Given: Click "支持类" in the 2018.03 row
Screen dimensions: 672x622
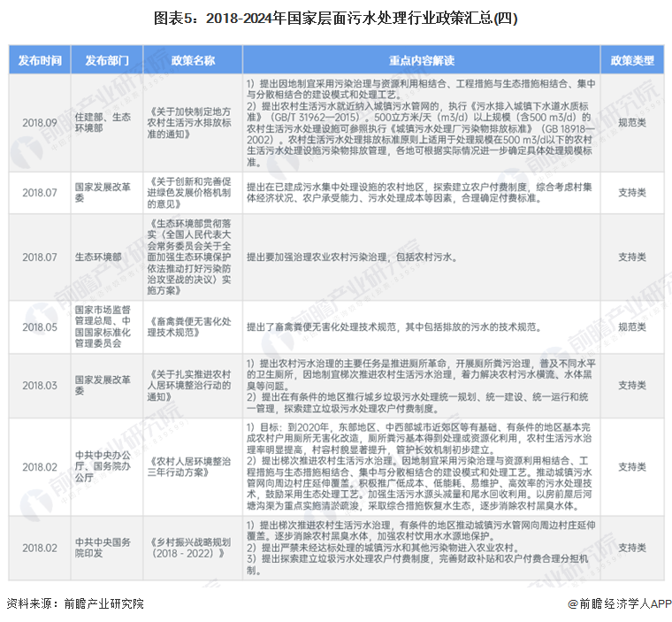Looking at the screenshot, I should tap(632, 385).
